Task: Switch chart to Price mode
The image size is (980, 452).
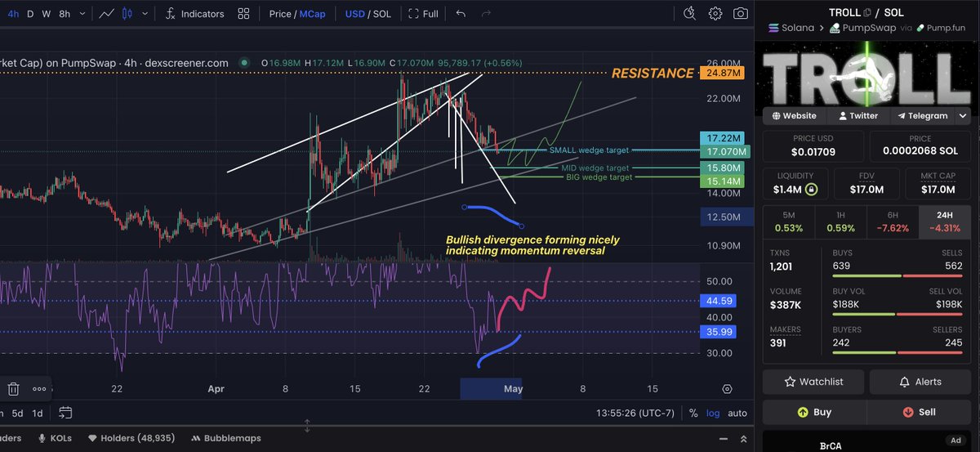Action: [280, 14]
